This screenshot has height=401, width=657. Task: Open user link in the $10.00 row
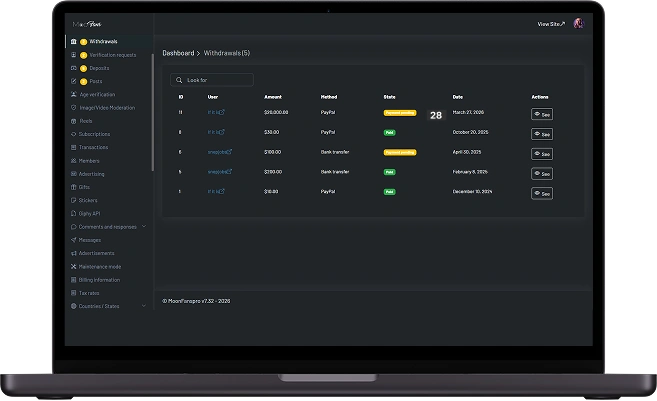coord(216,191)
